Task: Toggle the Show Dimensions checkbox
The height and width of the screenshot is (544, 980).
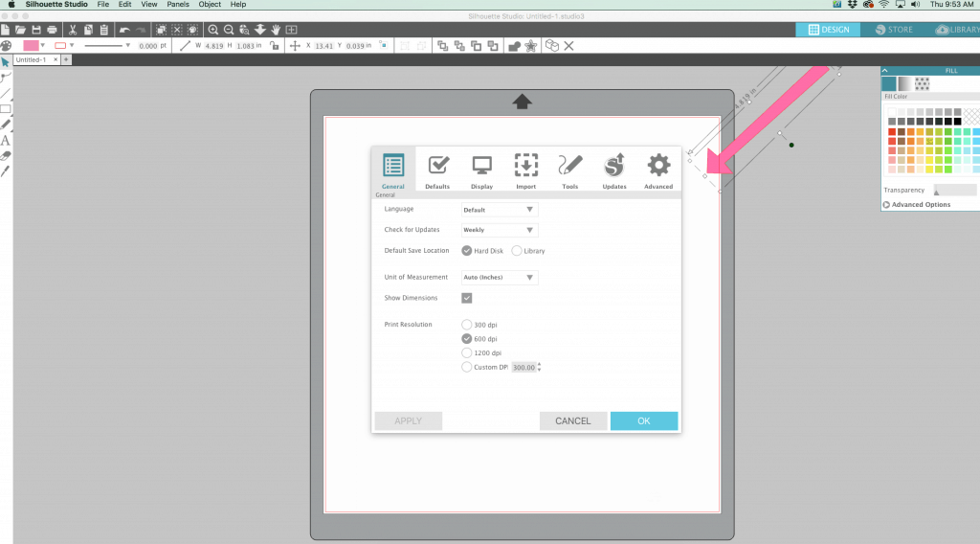Action: (x=467, y=298)
